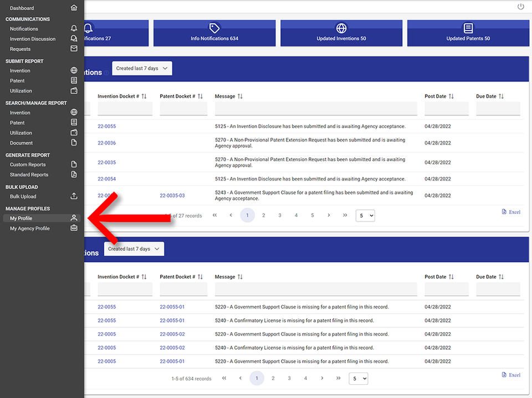This screenshot has height=398, width=532.
Task: Click the Requests envelope icon
Action: tap(74, 49)
